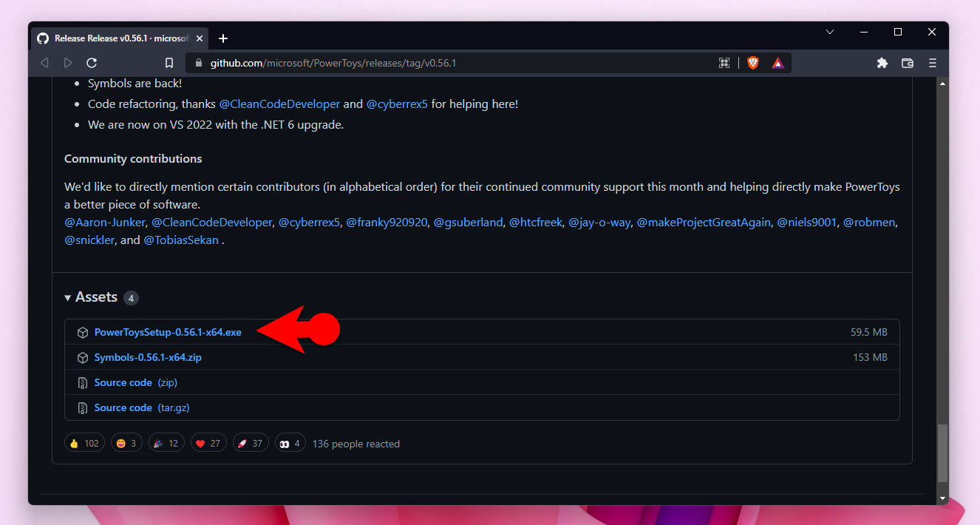
Task: Download Source code (tar.gz)
Action: [x=142, y=408]
